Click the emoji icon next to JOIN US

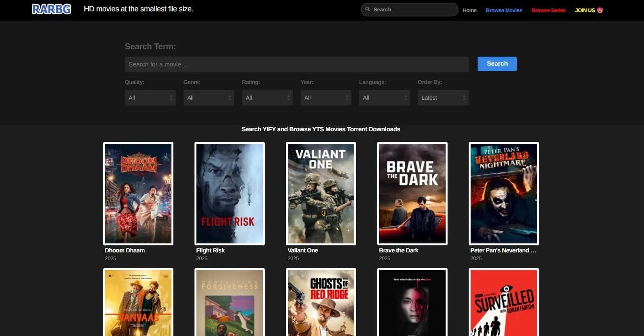point(600,10)
